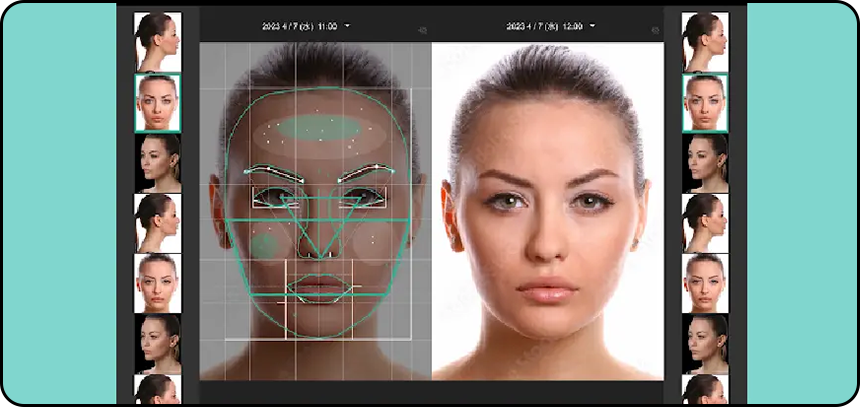
Task: Click the 12:00 date label text
Action: pos(545,26)
